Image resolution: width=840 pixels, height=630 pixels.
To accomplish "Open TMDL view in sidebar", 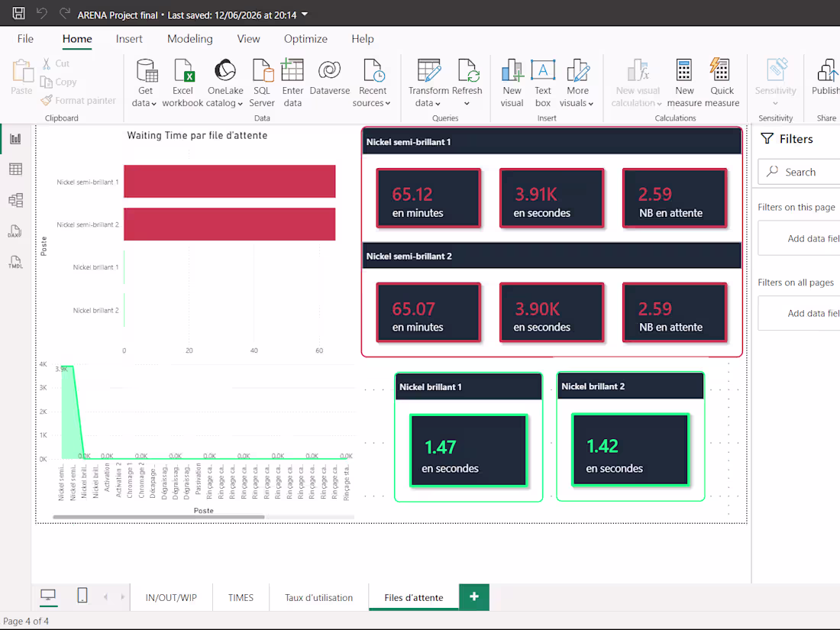I will 15,262.
